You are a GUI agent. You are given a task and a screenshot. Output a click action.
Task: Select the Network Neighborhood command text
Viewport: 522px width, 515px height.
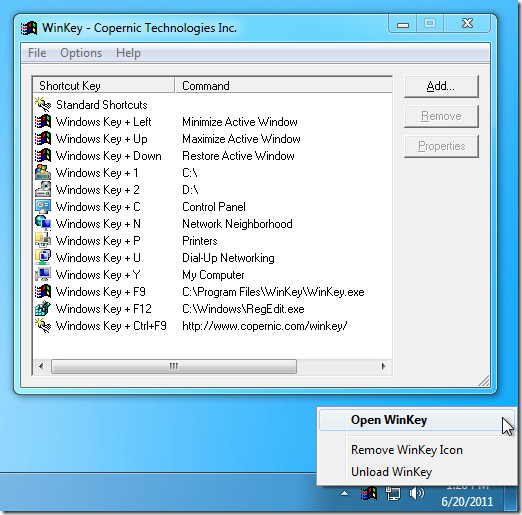click(x=237, y=224)
